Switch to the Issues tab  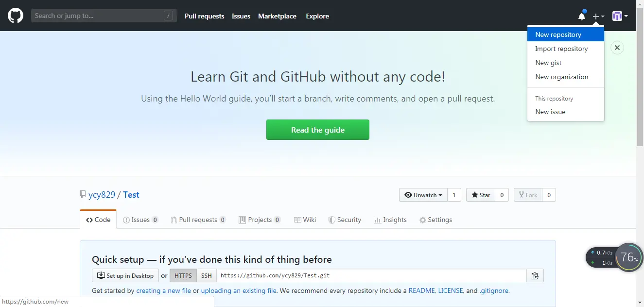[140, 220]
